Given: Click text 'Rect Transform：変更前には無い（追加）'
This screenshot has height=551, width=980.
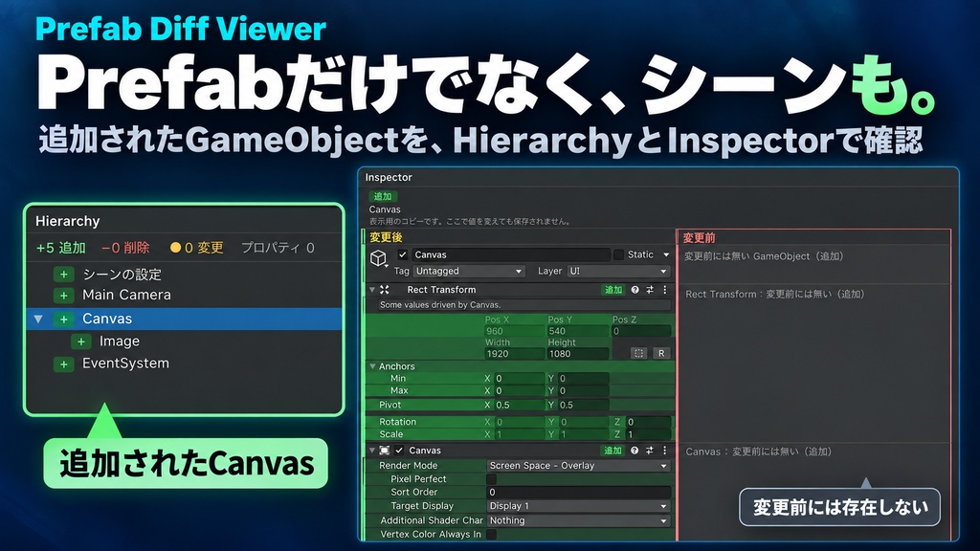Looking at the screenshot, I should click(775, 295).
